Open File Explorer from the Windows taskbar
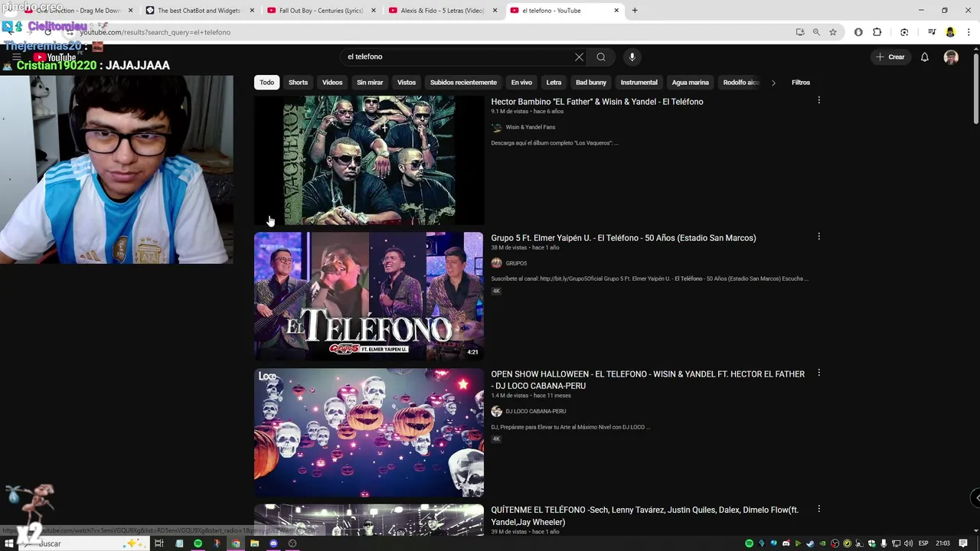Screen dimensions: 980x551 tap(254, 543)
